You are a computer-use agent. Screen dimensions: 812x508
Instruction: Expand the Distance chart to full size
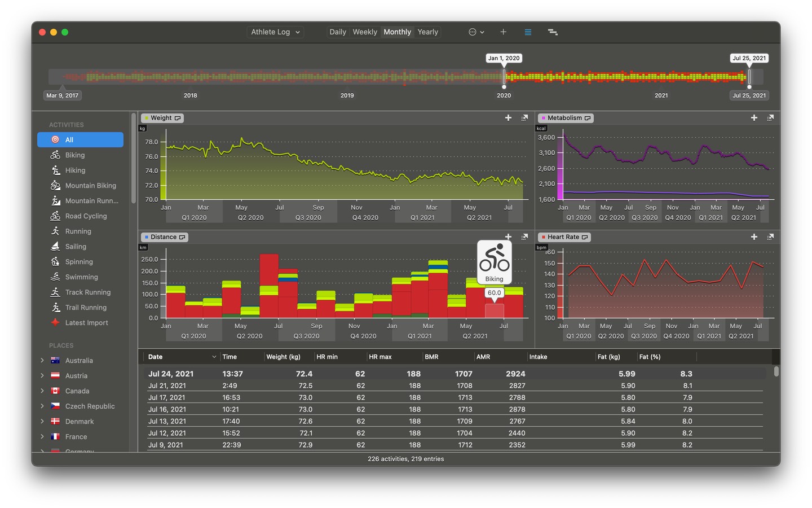(524, 237)
